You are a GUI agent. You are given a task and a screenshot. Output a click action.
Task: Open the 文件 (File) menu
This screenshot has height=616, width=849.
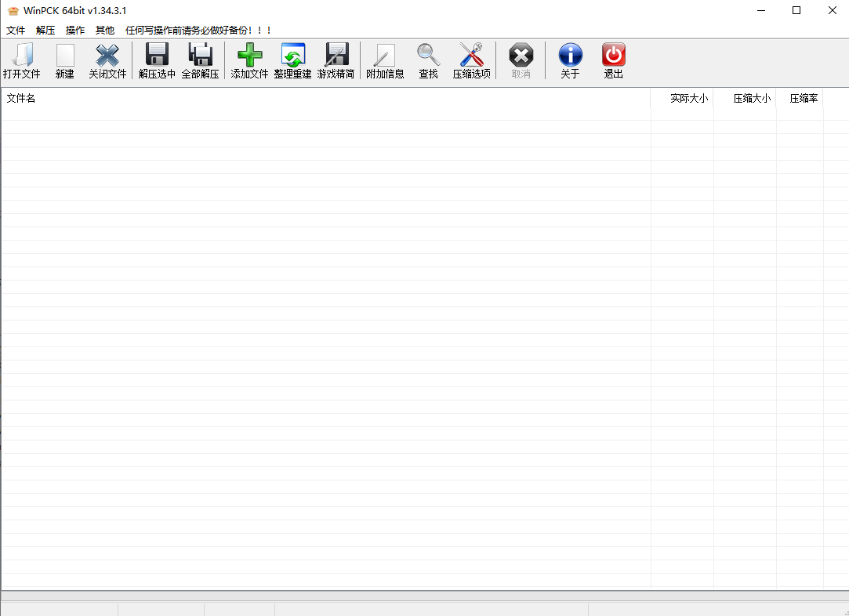[16, 31]
